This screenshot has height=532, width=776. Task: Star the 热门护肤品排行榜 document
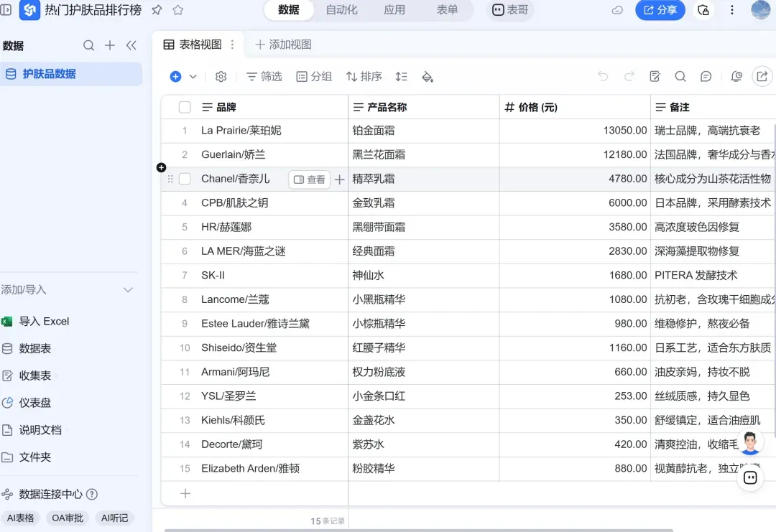coord(178,10)
